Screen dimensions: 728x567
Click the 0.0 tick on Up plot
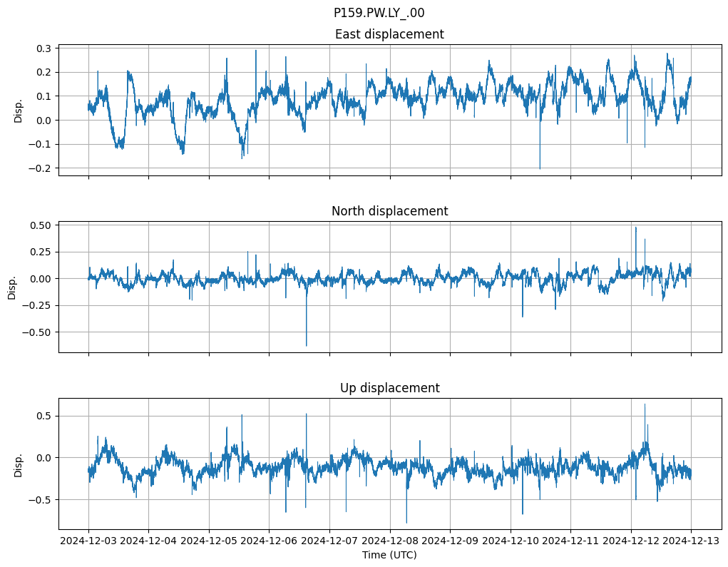(43, 458)
